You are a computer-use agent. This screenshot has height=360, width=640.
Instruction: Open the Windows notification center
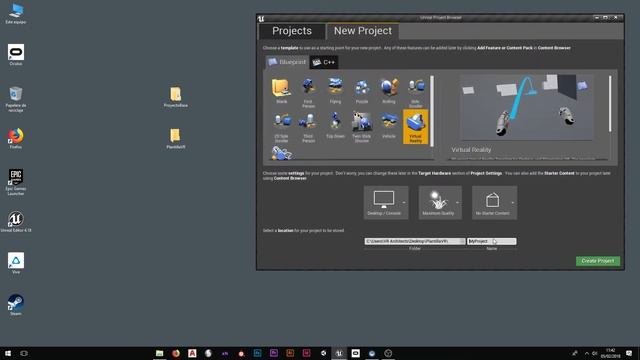click(629, 353)
